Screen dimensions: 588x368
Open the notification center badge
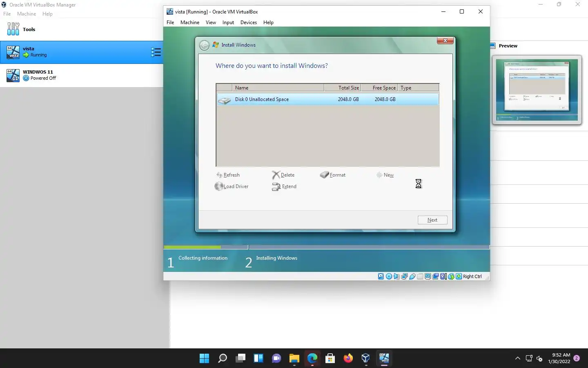577,358
